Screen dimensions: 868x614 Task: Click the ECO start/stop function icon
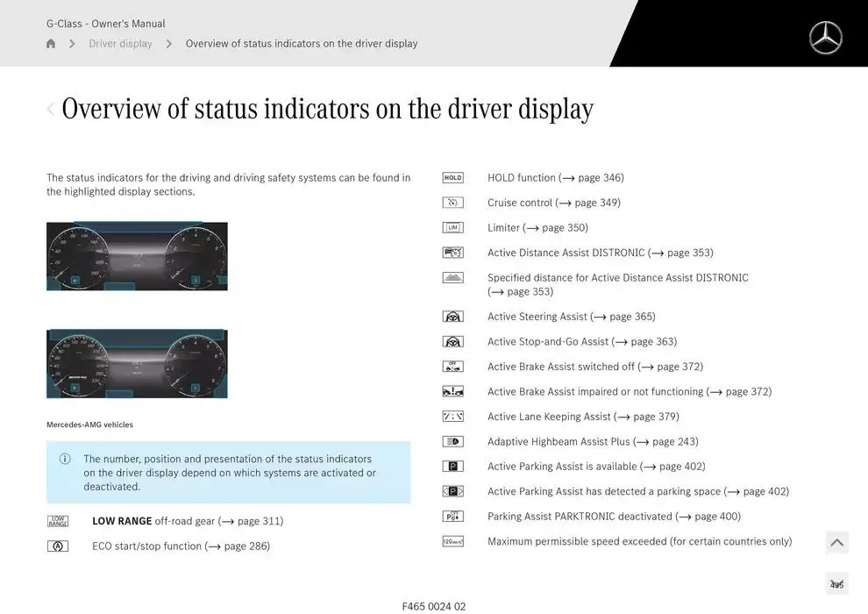coord(58,546)
